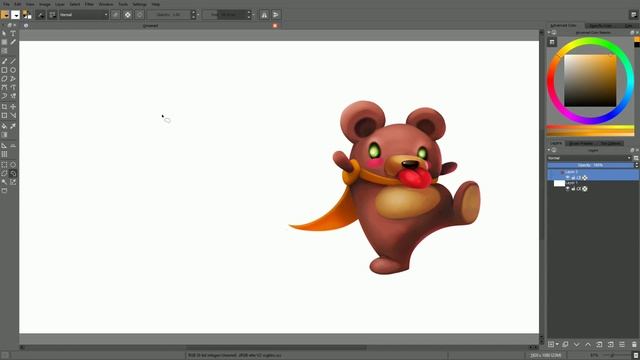The image size is (640, 360).
Task: Switch to Specific Color tab
Action: pos(601,25)
